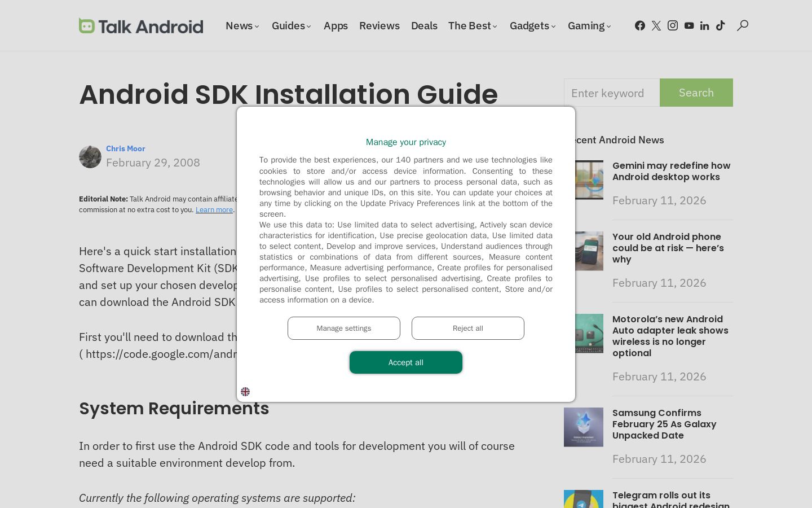
Task: Click the System Requirements heading
Action: 174,408
